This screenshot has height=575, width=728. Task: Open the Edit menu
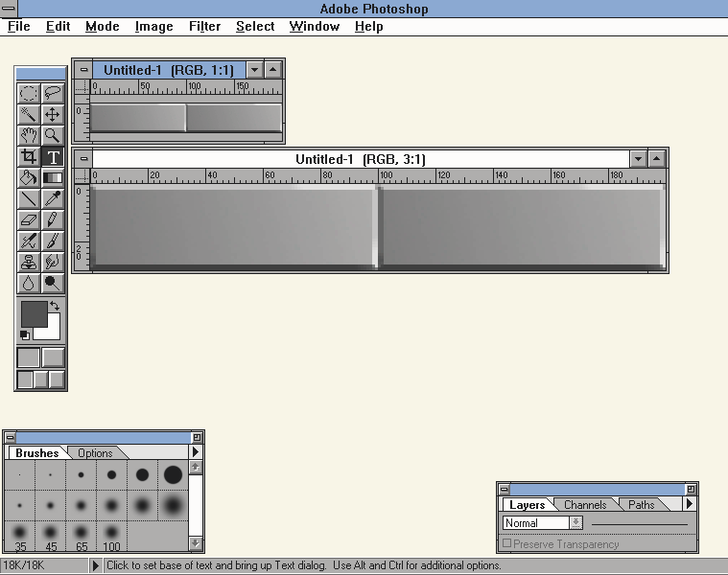point(59,27)
